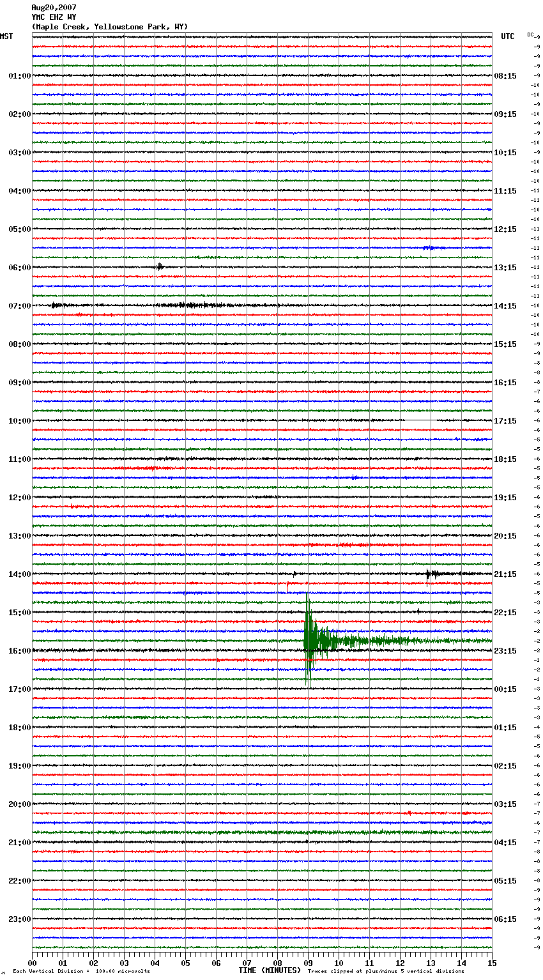This screenshot has width=543, height=980.
Task: Click the '14:00' MST time label
Action: (20, 574)
